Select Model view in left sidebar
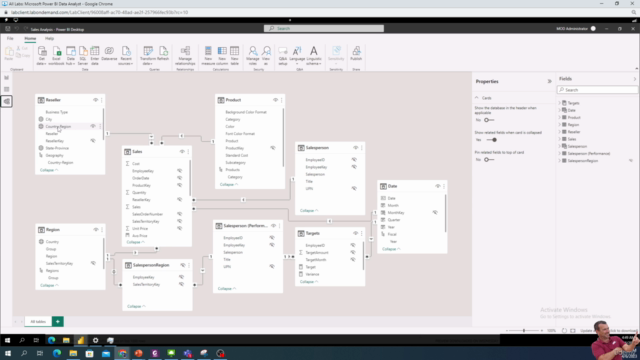Viewport: 640px width, 360px height. pos(7,101)
